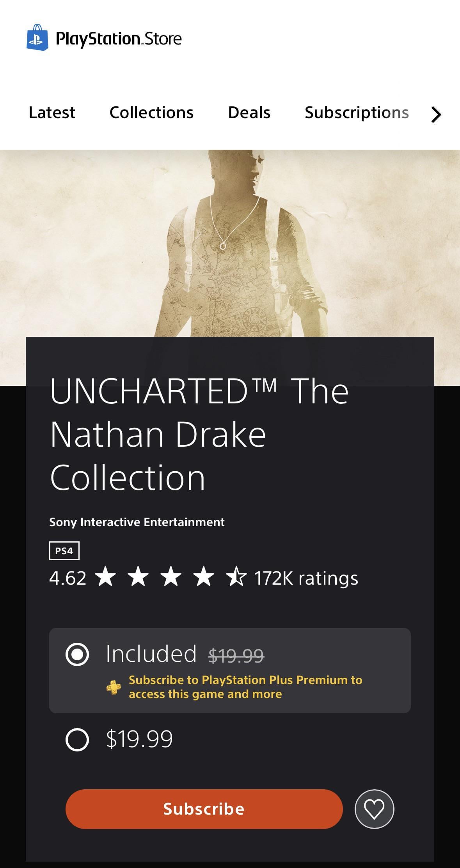
Task: Select the $19.99 purchase radio option
Action: (x=77, y=739)
